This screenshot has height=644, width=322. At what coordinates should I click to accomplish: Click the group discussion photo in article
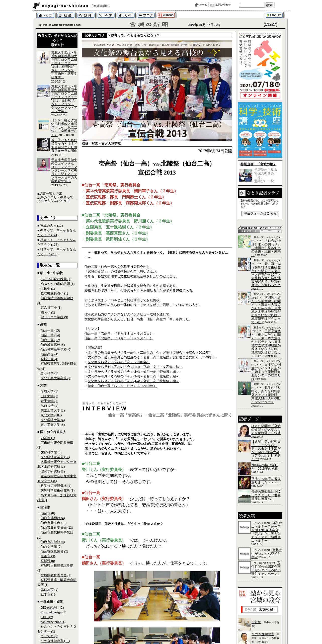[x=157, y=596]
